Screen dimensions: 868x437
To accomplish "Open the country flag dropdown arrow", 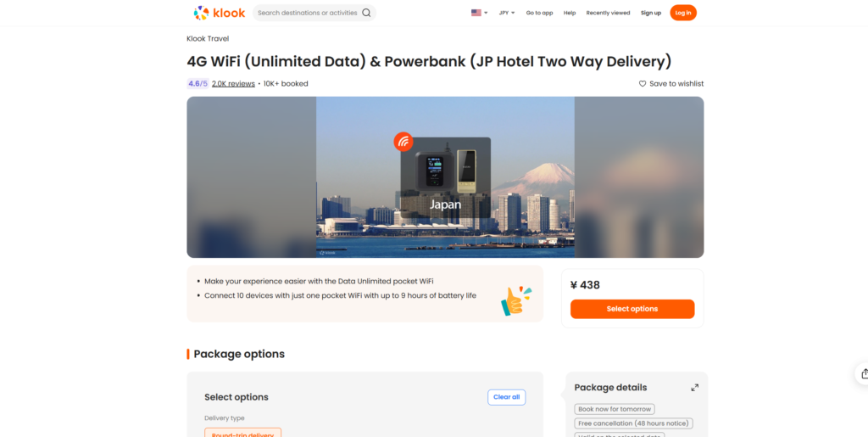I will coord(486,13).
